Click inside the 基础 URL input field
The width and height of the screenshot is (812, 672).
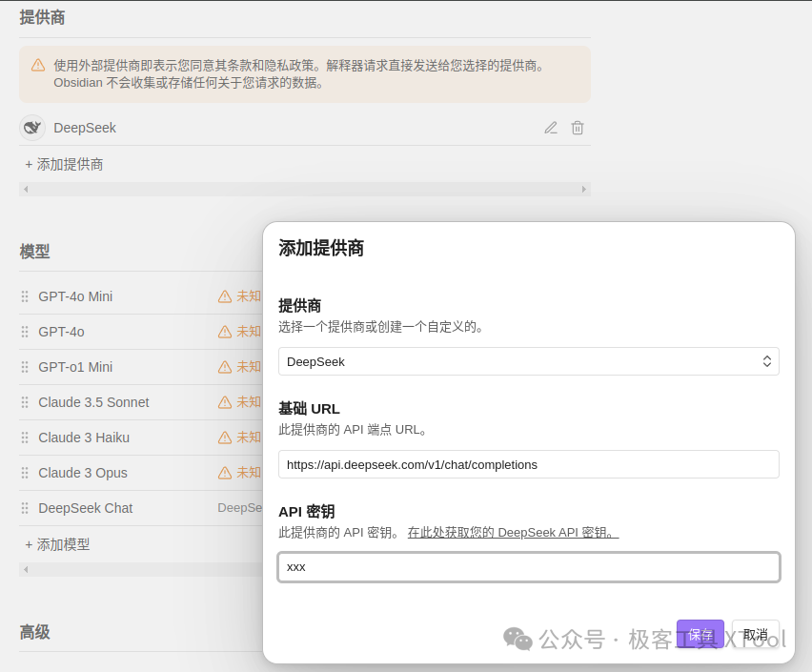[x=528, y=464]
